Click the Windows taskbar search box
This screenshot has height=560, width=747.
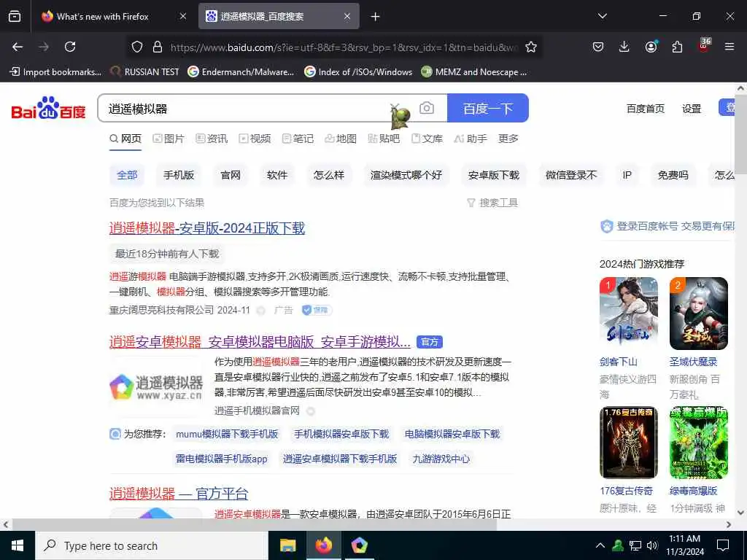click(152, 545)
